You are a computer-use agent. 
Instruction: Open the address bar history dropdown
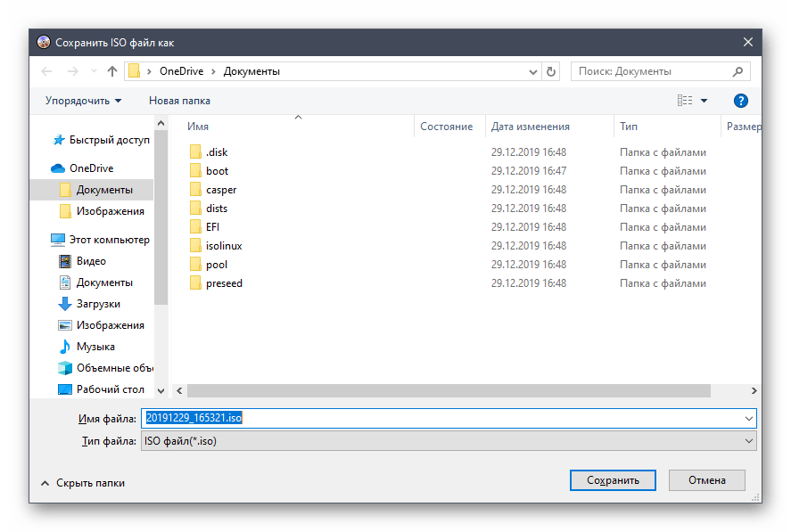pyautogui.click(x=532, y=71)
